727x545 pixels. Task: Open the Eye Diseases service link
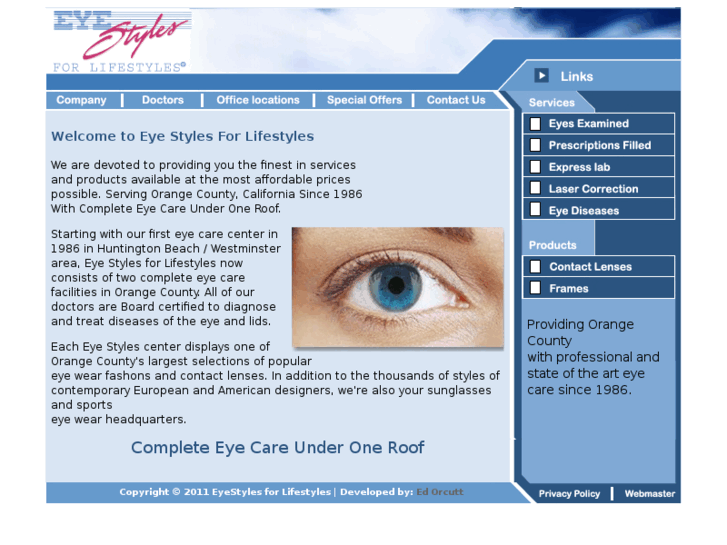(x=584, y=211)
